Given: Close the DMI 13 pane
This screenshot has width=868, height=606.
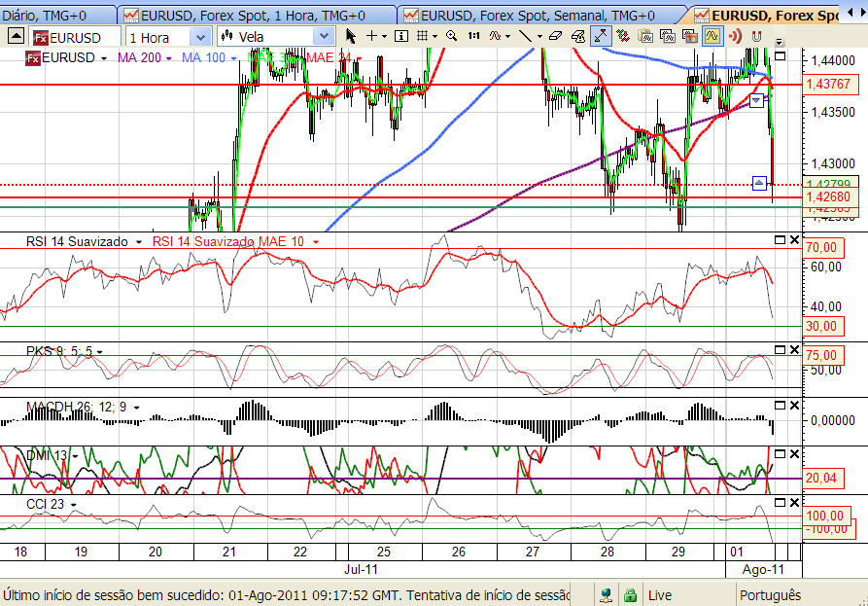Looking at the screenshot, I should click(x=794, y=453).
